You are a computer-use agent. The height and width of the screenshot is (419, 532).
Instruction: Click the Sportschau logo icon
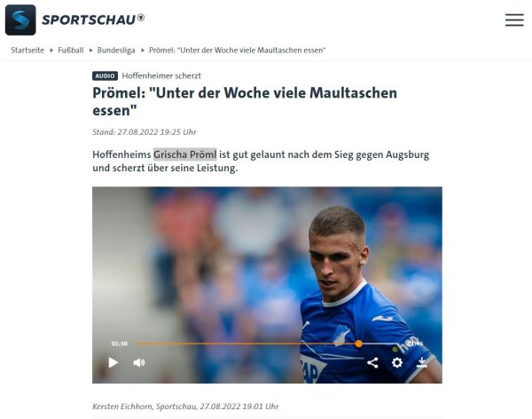point(20,20)
